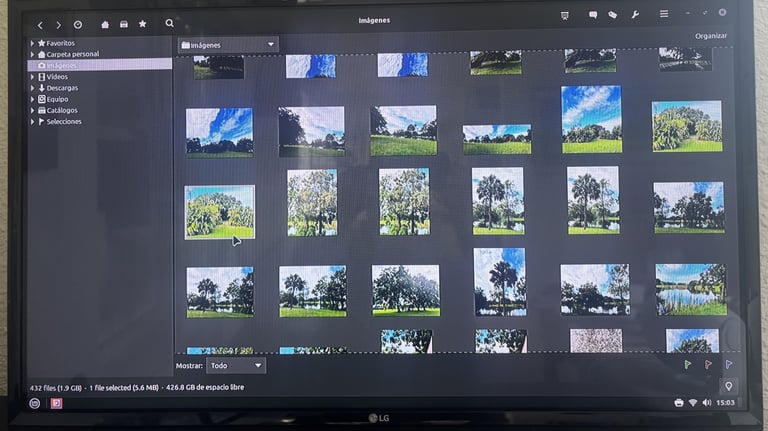Select Descargas in the sidebar
The image size is (768, 431).
62,88
